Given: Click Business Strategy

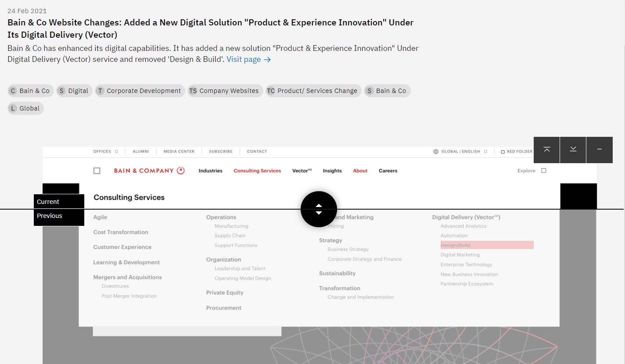Looking at the screenshot, I should click(x=348, y=249).
